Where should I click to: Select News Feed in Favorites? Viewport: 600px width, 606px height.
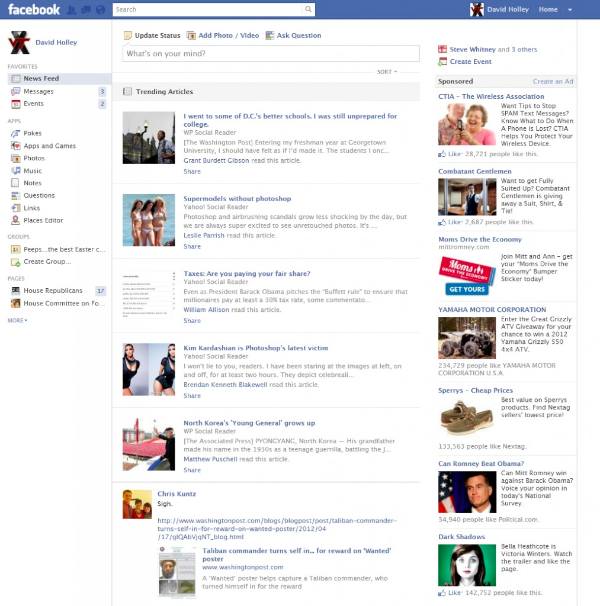click(x=41, y=78)
